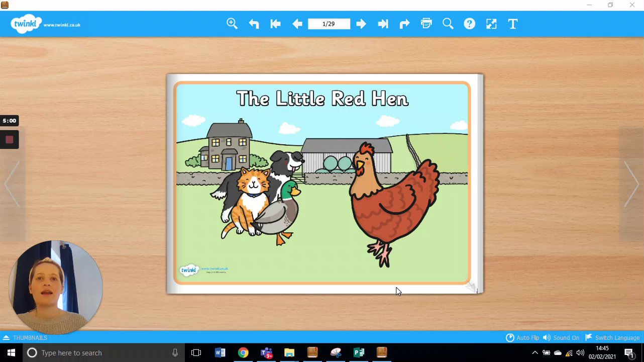Open the Thumbnails panel
644x362 pixels.
(x=25, y=338)
